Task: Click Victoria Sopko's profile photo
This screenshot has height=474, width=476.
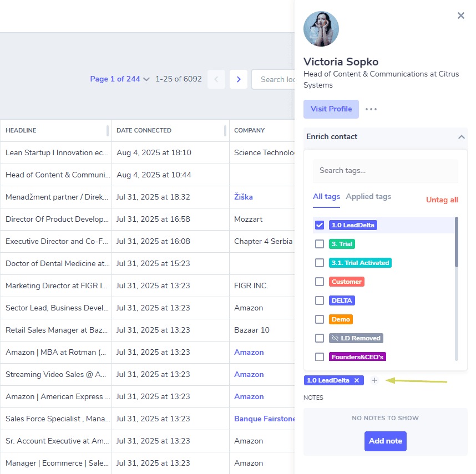Action: pos(321,29)
